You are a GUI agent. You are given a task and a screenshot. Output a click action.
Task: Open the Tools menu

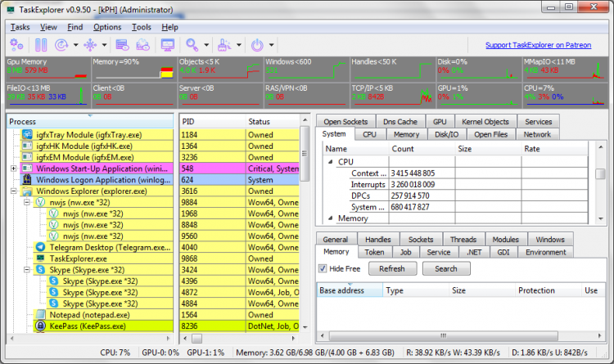click(141, 27)
